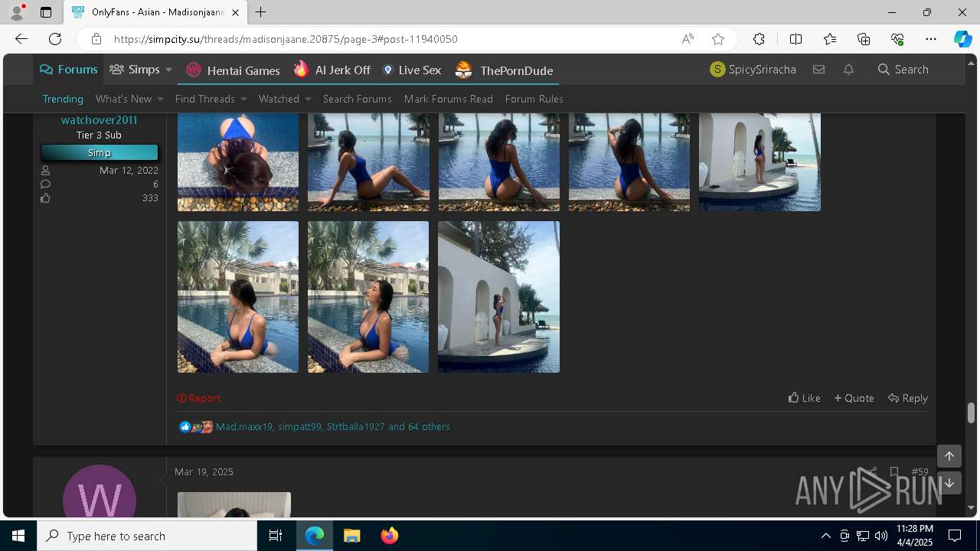980x551 pixels.
Task: Click the page vertical scrollbar thumb
Action: (x=971, y=412)
